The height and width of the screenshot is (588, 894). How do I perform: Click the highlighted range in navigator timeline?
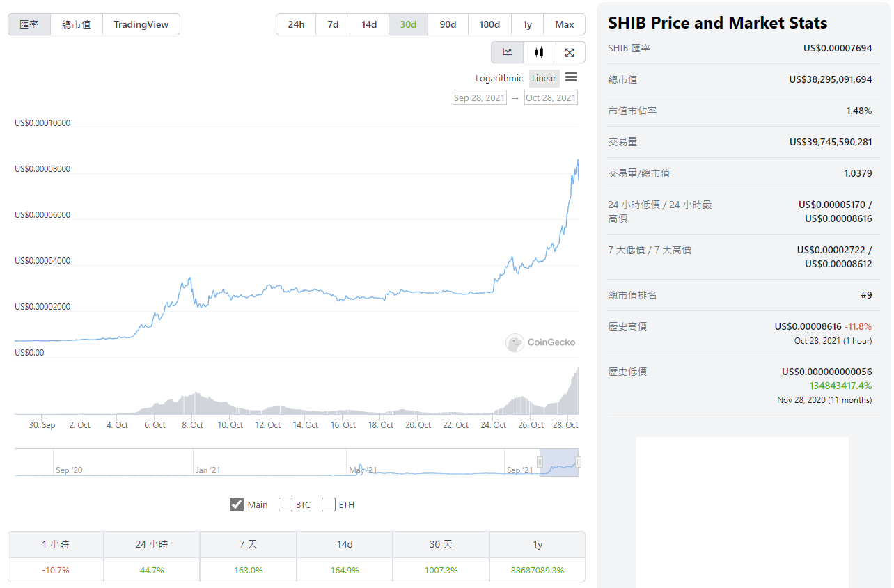coord(559,462)
